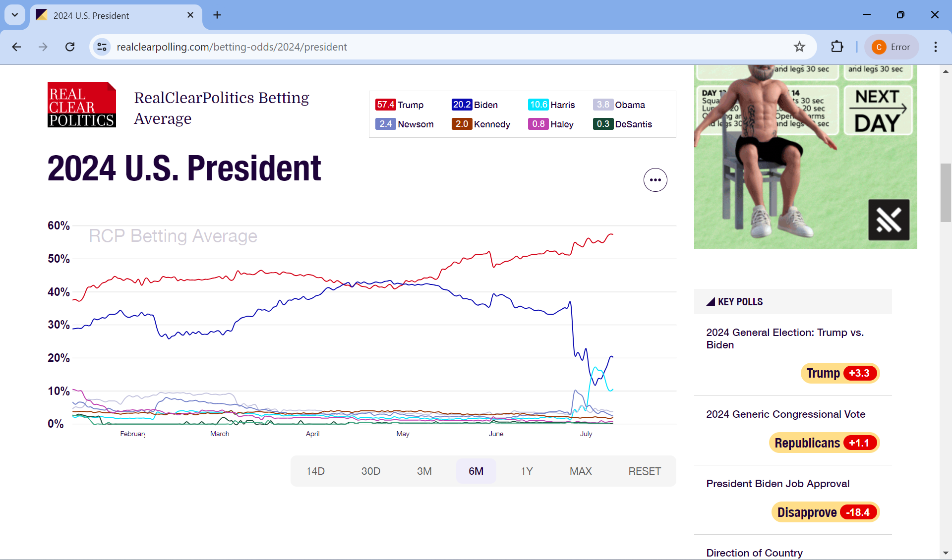Viewport: 952px width, 560px height.
Task: Click the RESET chart button
Action: pyautogui.click(x=645, y=471)
